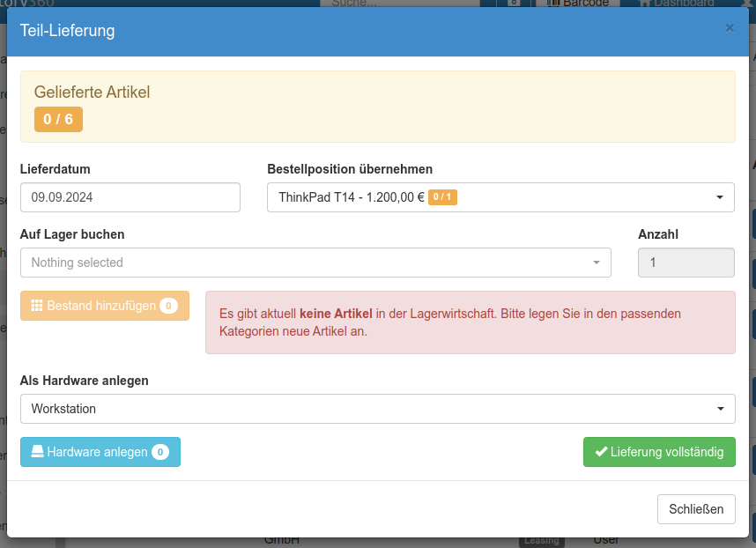Click the 0 / 6 delivered articles badge
The image size is (756, 548).
tap(58, 119)
